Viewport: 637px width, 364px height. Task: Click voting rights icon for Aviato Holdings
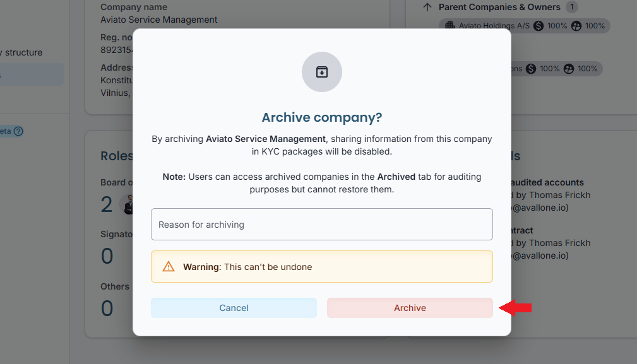576,26
